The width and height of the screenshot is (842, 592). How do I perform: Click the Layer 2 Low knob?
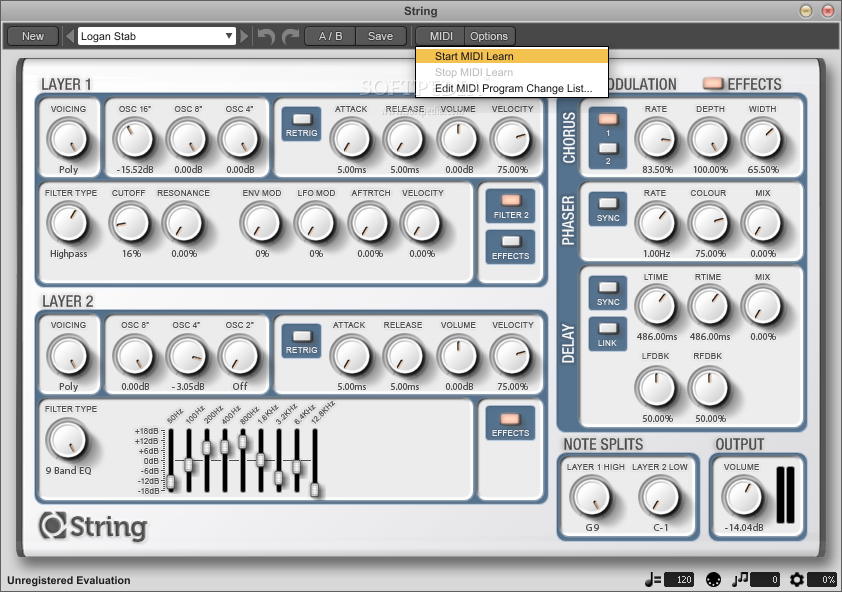(660, 497)
